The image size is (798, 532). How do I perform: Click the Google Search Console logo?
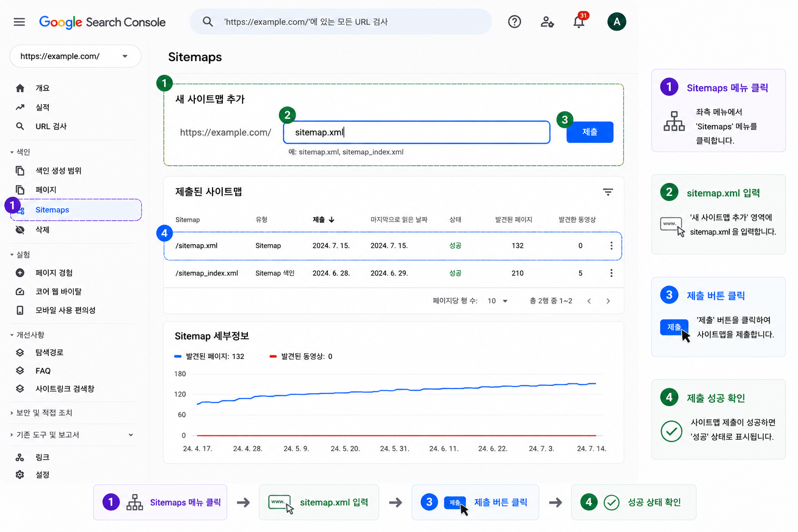102,22
